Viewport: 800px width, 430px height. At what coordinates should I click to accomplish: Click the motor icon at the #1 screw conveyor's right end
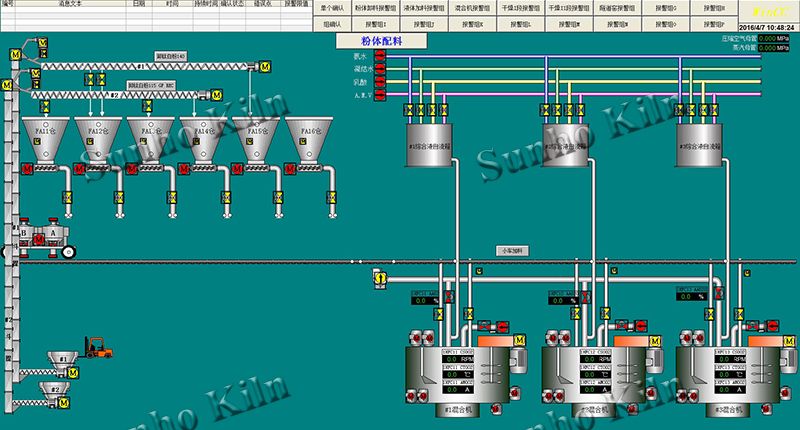(x=265, y=67)
